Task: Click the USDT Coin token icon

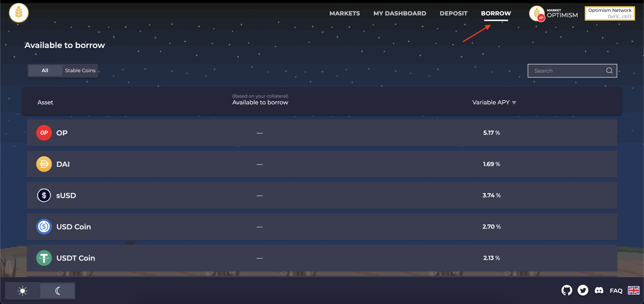Action: pos(44,258)
